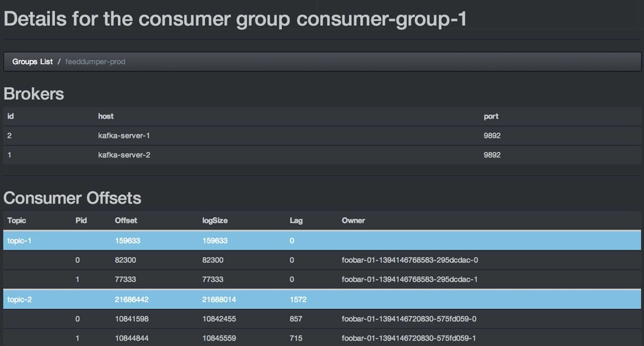Click the Offset column header

126,220
